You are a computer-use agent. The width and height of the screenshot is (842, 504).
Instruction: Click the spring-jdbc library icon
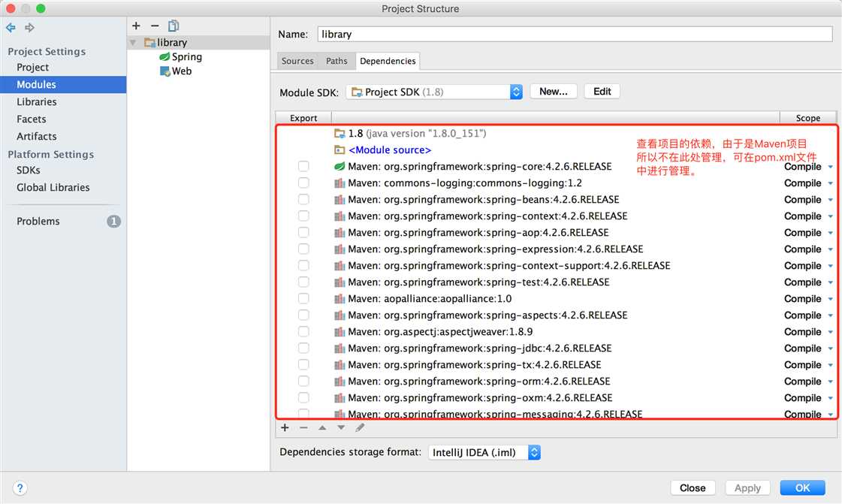point(340,349)
